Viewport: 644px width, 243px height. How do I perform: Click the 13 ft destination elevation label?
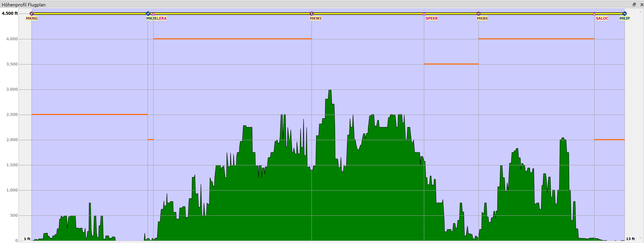(x=630, y=239)
